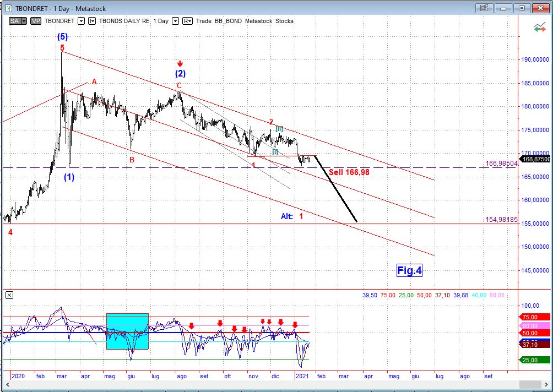The height and width of the screenshot is (392, 553).
Task: Open the periodicity dropdown after 1 Day
Action: click(x=175, y=21)
